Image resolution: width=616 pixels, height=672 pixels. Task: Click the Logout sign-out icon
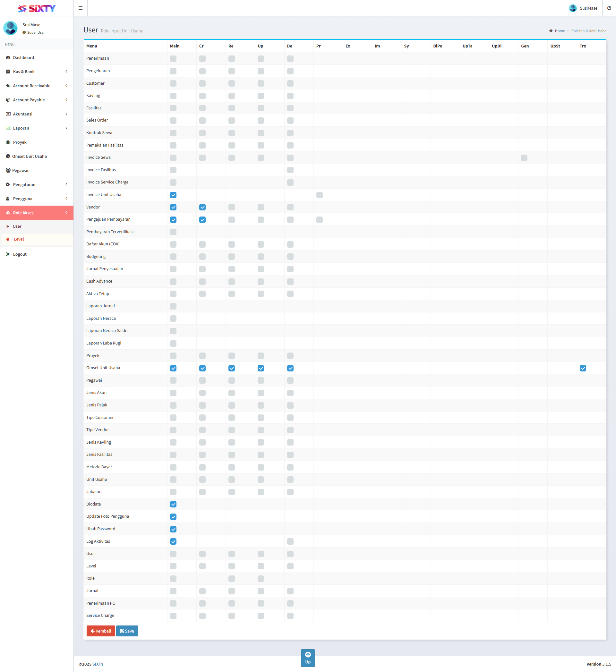pos(8,254)
